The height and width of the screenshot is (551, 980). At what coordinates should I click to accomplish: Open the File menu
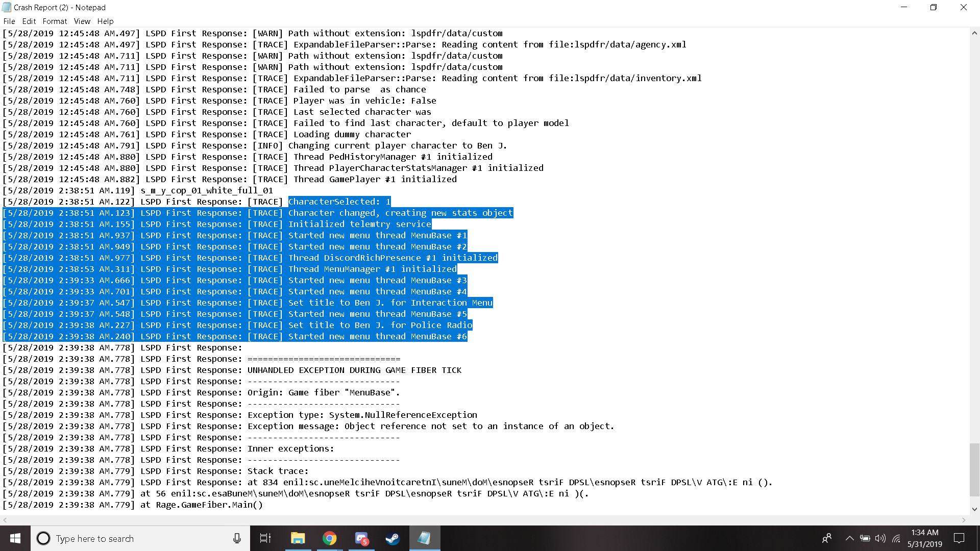pyautogui.click(x=9, y=21)
